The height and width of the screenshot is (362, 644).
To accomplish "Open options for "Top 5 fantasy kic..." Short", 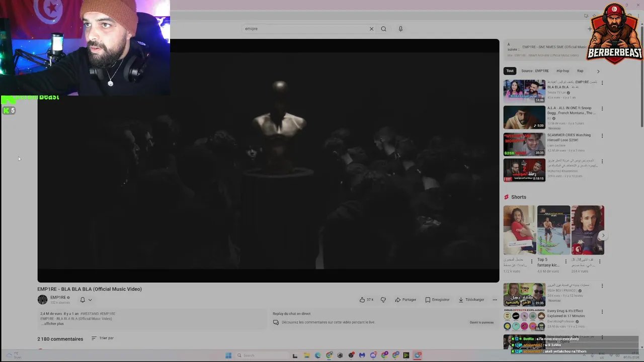I will pyautogui.click(x=566, y=261).
